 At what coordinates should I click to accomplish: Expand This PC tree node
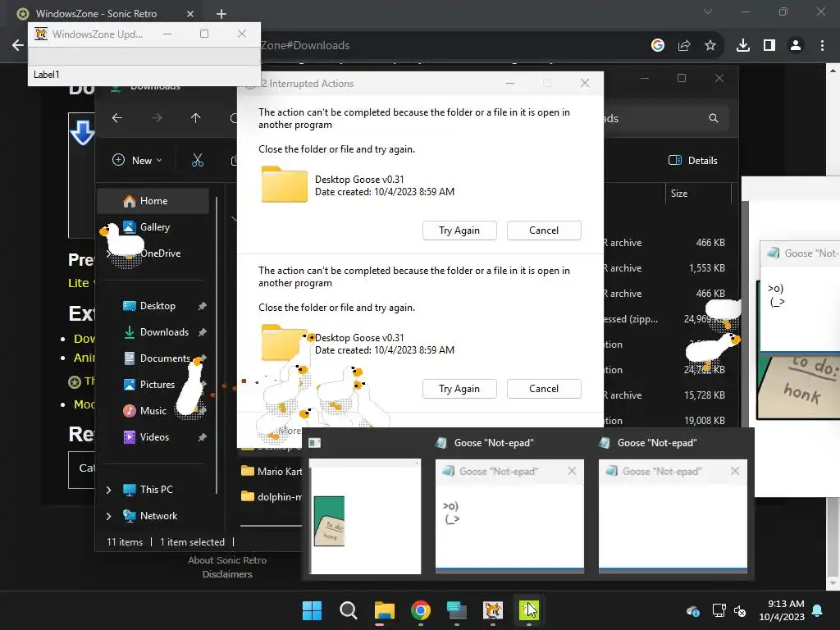pyautogui.click(x=109, y=490)
